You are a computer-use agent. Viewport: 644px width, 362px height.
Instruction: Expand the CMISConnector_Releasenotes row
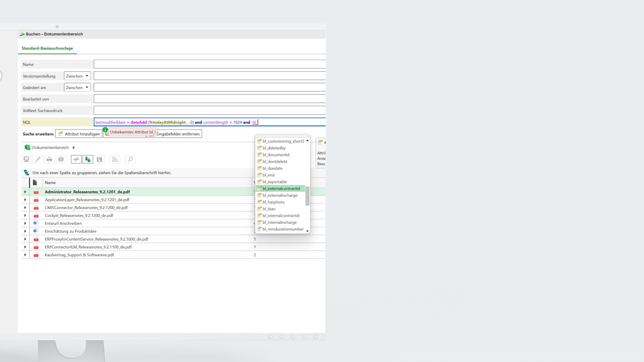(x=25, y=207)
